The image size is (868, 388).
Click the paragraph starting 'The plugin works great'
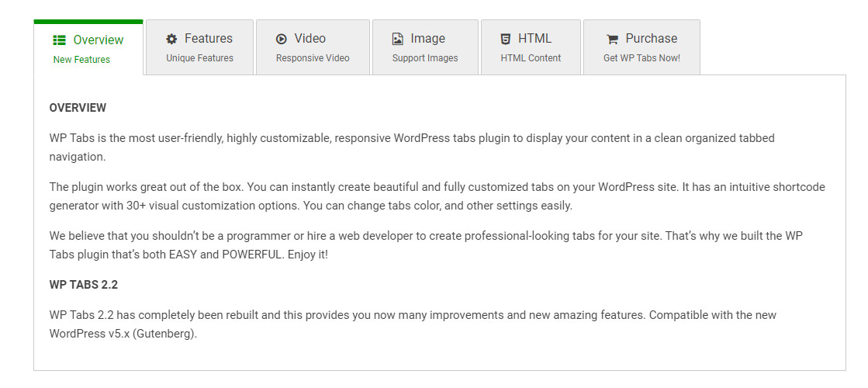(437, 196)
